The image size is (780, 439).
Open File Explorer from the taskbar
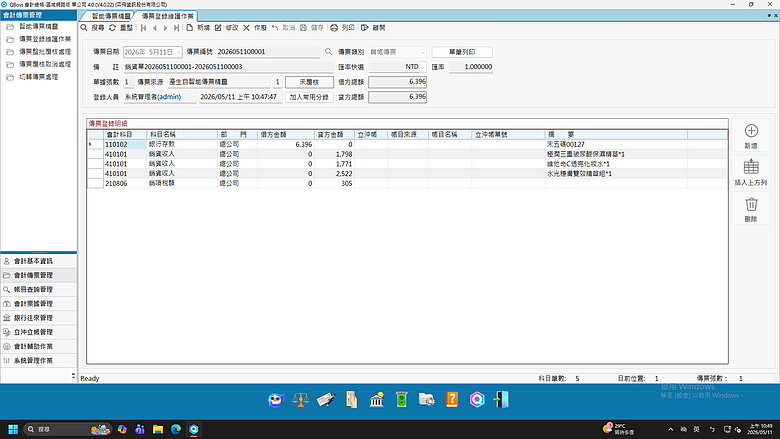(x=158, y=429)
